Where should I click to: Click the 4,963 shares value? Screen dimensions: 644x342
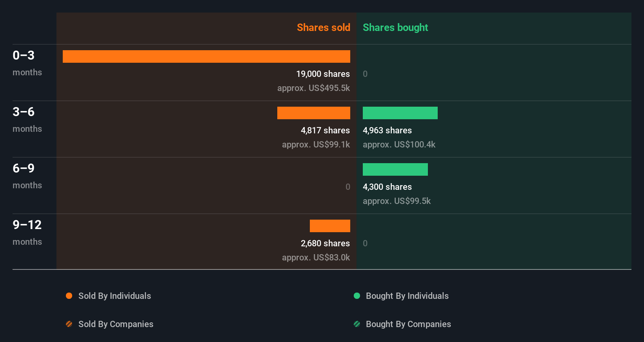[387, 130]
